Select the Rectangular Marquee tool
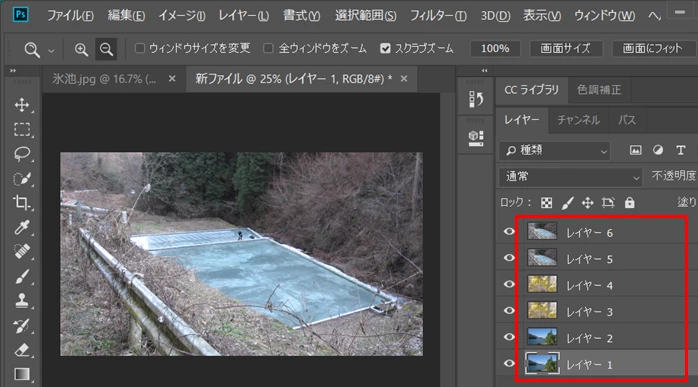 [22, 130]
